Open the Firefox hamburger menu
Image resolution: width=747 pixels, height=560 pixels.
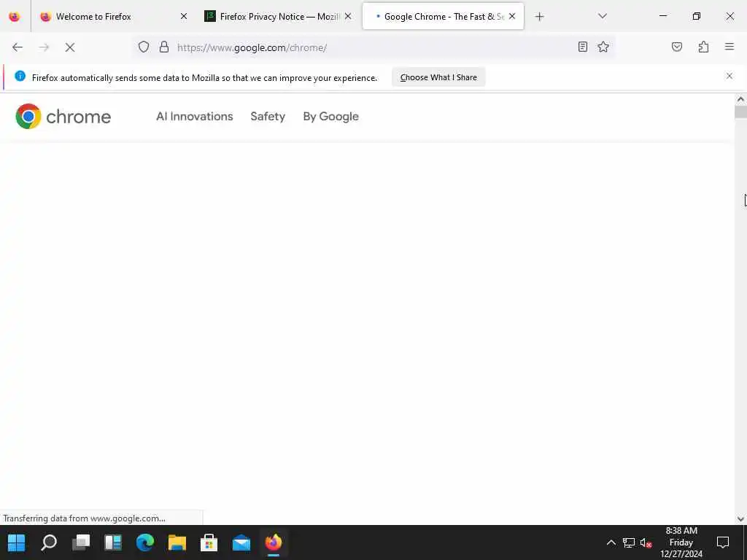pos(729,47)
